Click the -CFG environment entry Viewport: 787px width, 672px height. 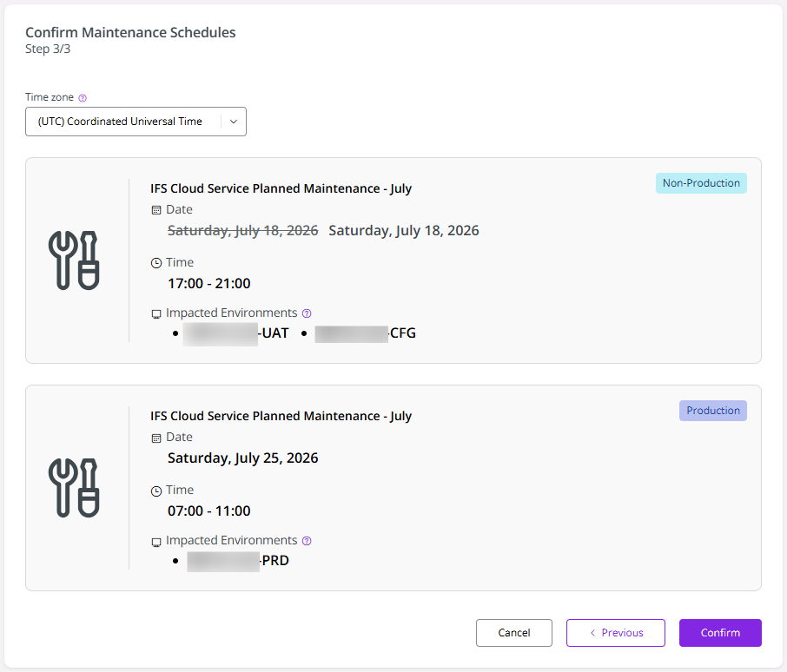tap(366, 333)
